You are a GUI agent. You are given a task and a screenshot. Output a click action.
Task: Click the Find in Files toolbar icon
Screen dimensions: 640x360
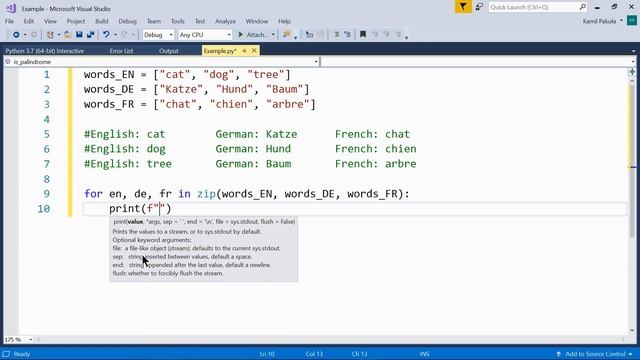point(287,35)
